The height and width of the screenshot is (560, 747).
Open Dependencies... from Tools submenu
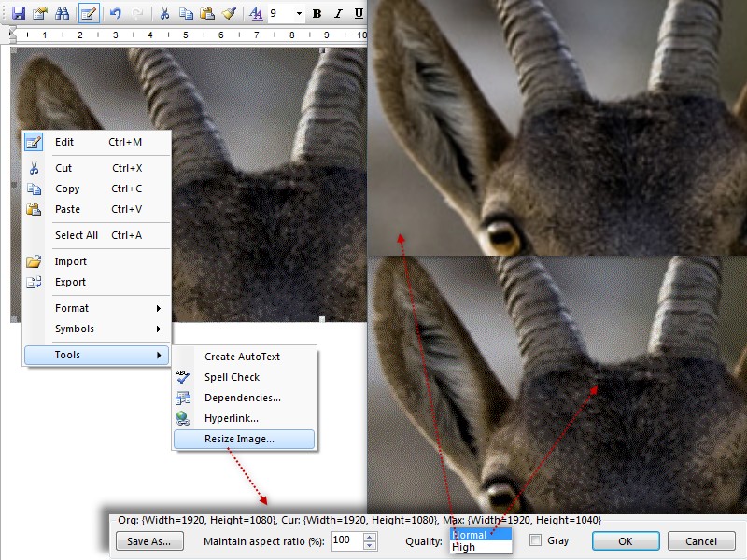pos(244,398)
